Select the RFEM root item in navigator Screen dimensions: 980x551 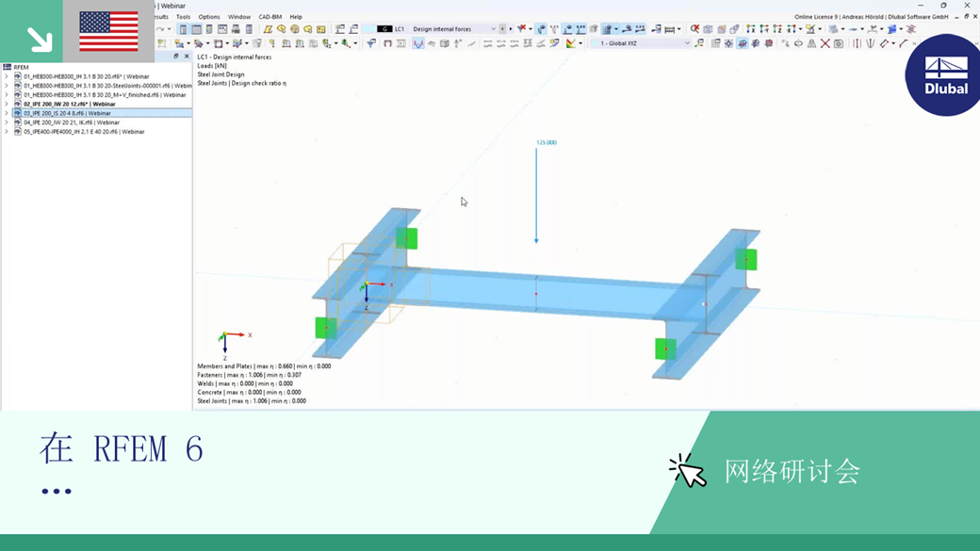pos(21,67)
